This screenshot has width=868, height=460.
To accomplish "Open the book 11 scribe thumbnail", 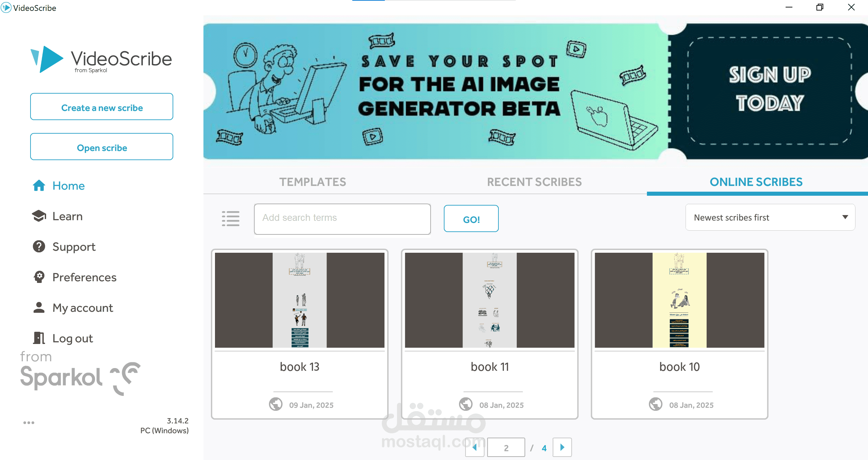I will [x=490, y=300].
